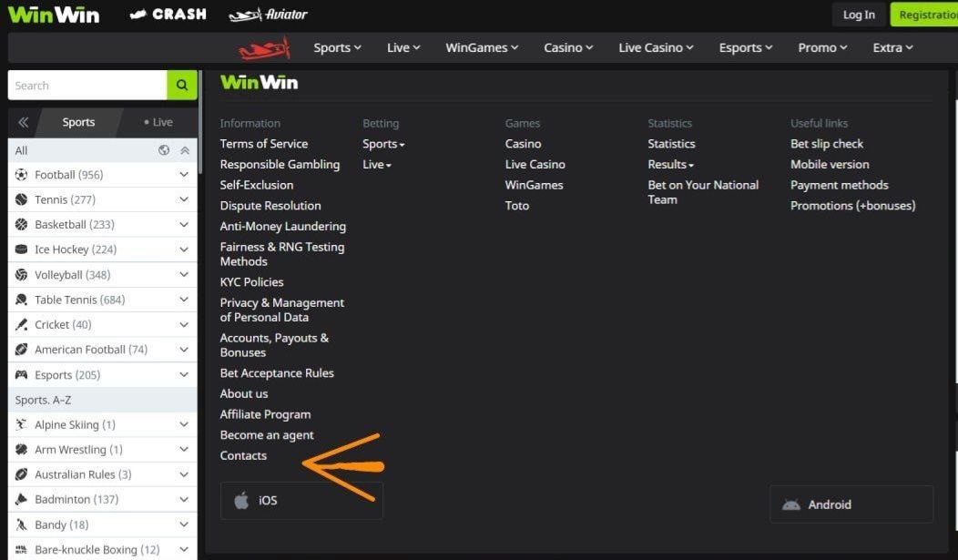Expand the Table Tennis (684) row chevron
958x560 pixels.
[x=183, y=300]
